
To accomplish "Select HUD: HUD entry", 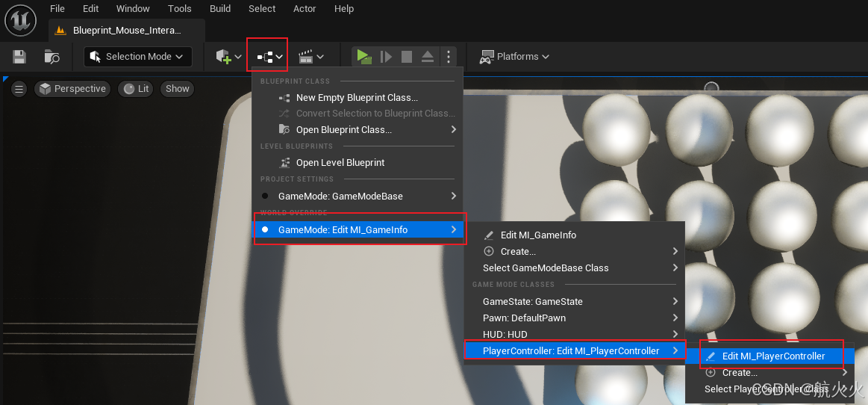I will (575, 335).
